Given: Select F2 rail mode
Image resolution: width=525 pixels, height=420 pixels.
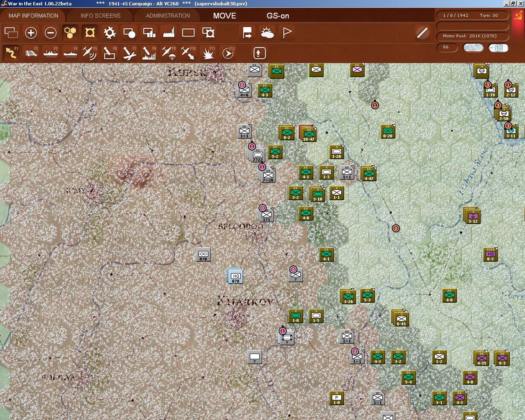Looking at the screenshot, I should click(31, 52).
